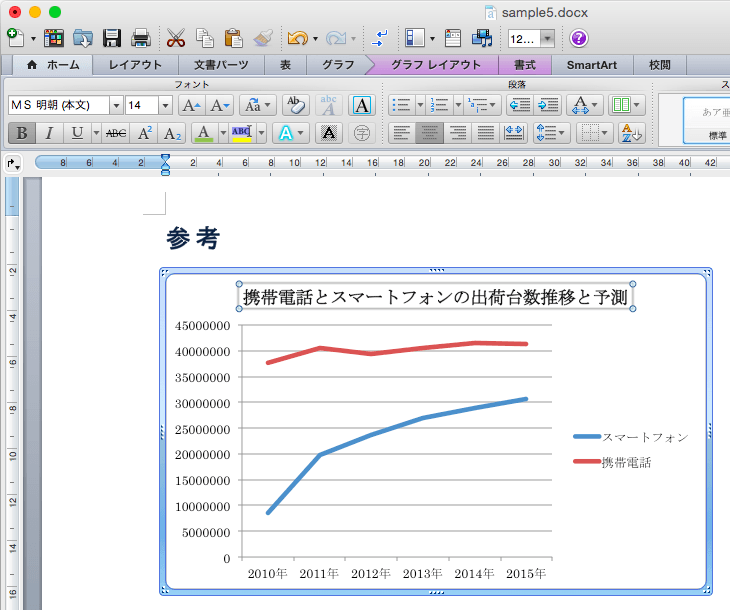730x610 pixels.
Task: Switch to the グラフ レイアウト tab
Action: (435, 65)
